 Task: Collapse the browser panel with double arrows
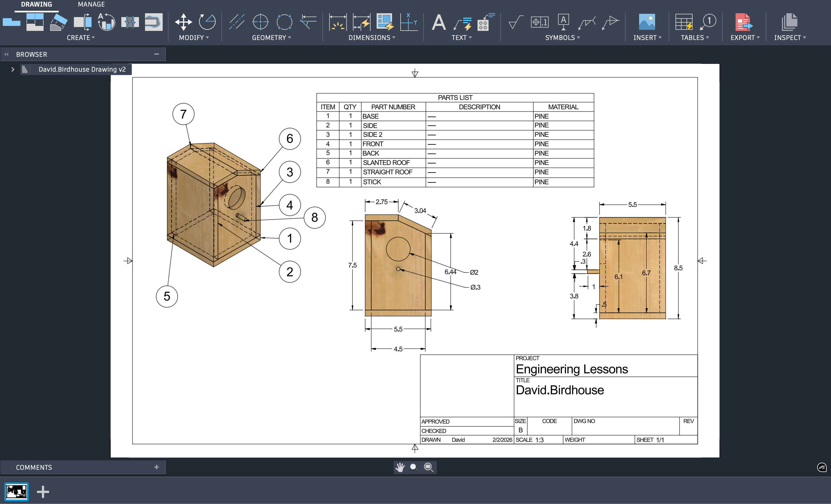tap(6, 54)
